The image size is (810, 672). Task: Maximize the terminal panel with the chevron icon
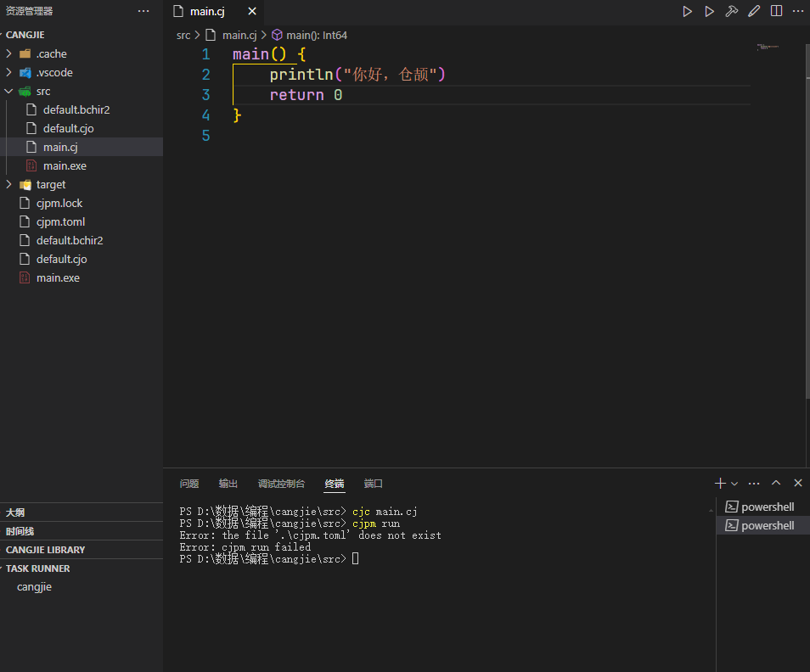tap(775, 483)
